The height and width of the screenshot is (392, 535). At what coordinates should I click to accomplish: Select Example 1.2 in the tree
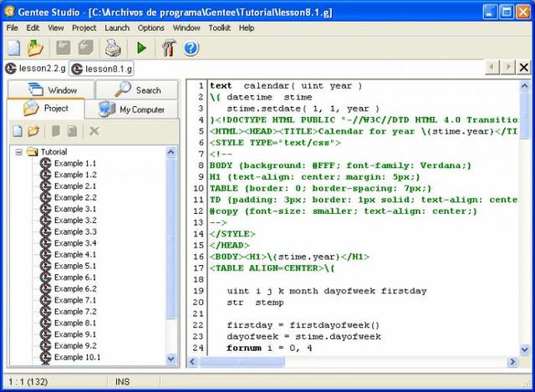(x=75, y=175)
